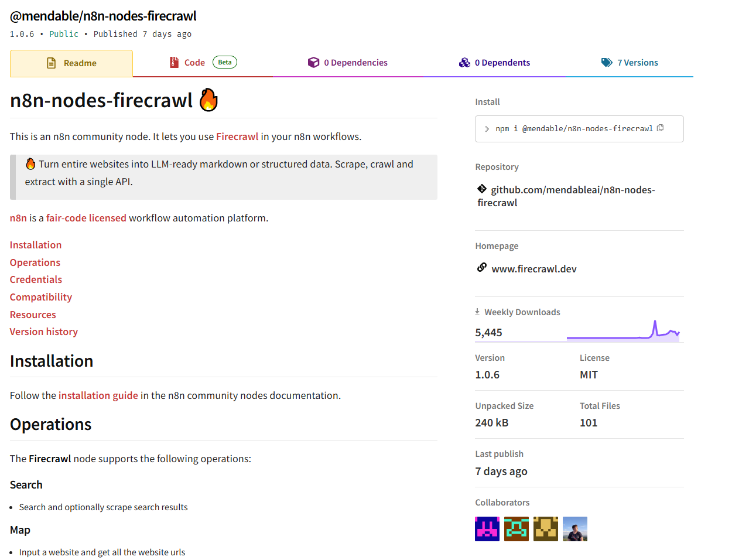Open the Code tab
The image size is (749, 560).
194,63
